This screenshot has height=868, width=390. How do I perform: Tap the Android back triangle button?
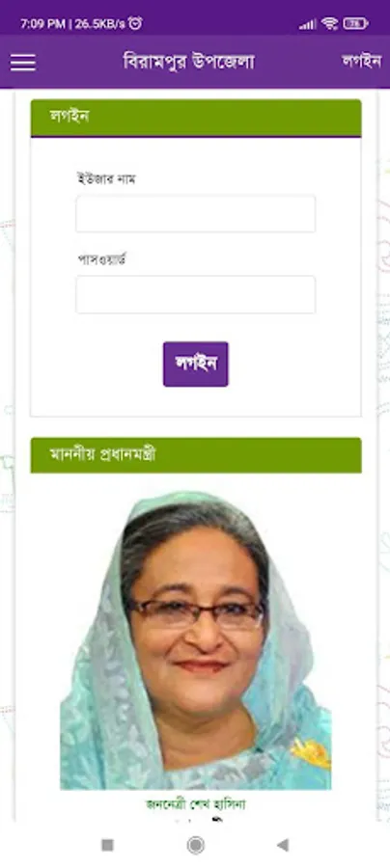coord(283,845)
